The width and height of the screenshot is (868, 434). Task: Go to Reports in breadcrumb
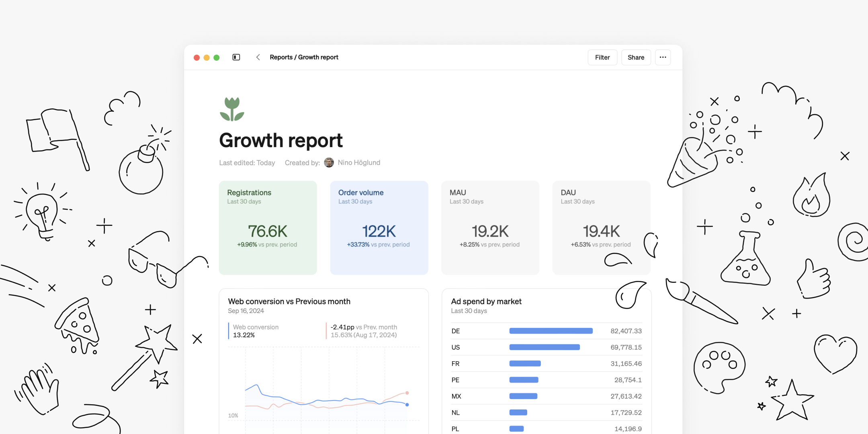281,57
